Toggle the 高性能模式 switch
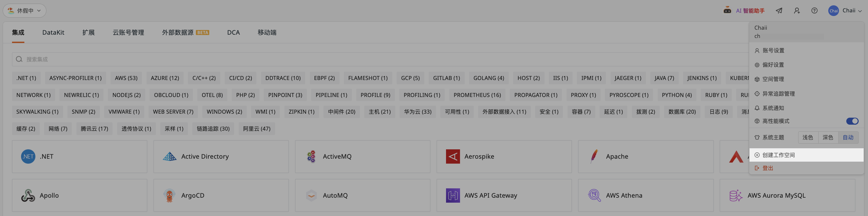868x216 pixels. (x=852, y=121)
